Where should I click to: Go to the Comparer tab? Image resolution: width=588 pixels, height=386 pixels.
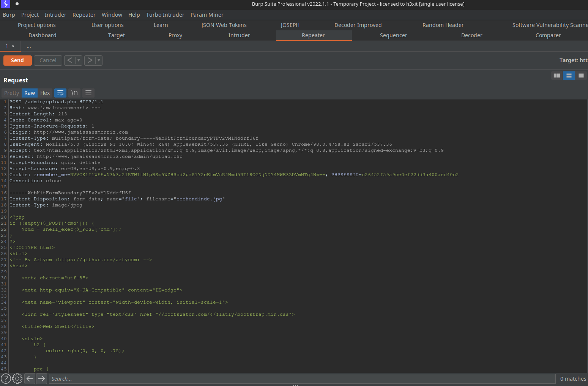click(x=548, y=35)
